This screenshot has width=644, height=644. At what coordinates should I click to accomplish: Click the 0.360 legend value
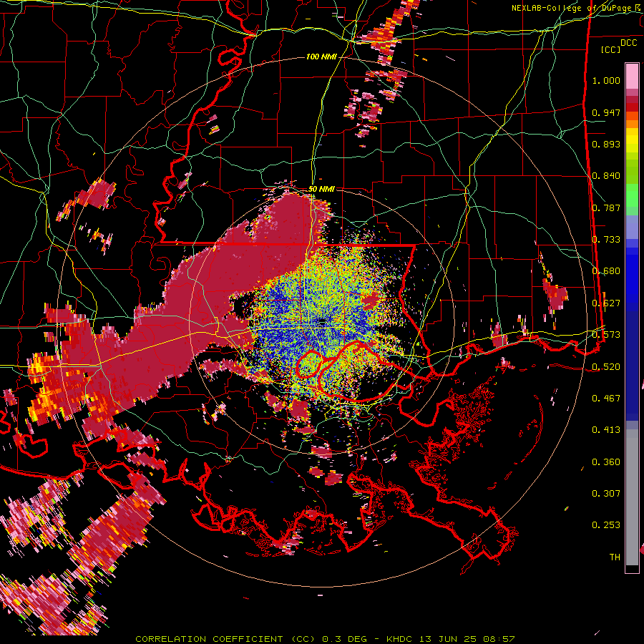pyautogui.click(x=606, y=462)
